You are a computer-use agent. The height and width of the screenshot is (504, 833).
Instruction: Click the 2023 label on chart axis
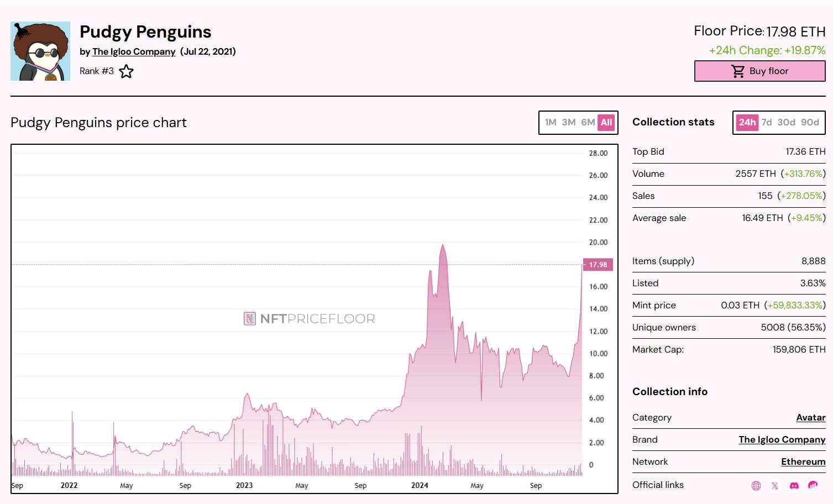pos(244,486)
